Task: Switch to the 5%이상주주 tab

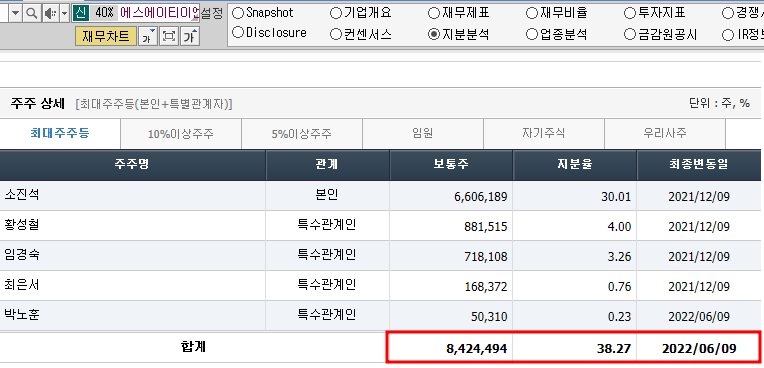Action: [x=302, y=134]
